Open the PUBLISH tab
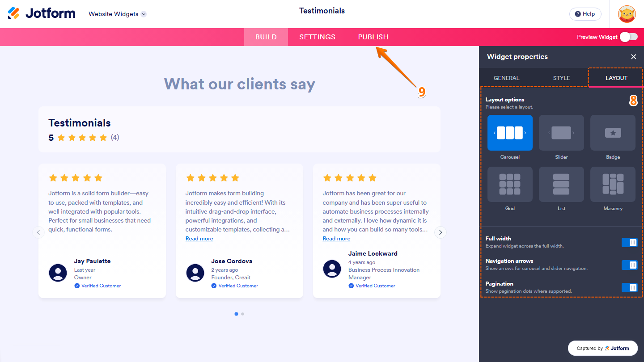This screenshot has height=362, width=644. pyautogui.click(x=373, y=37)
